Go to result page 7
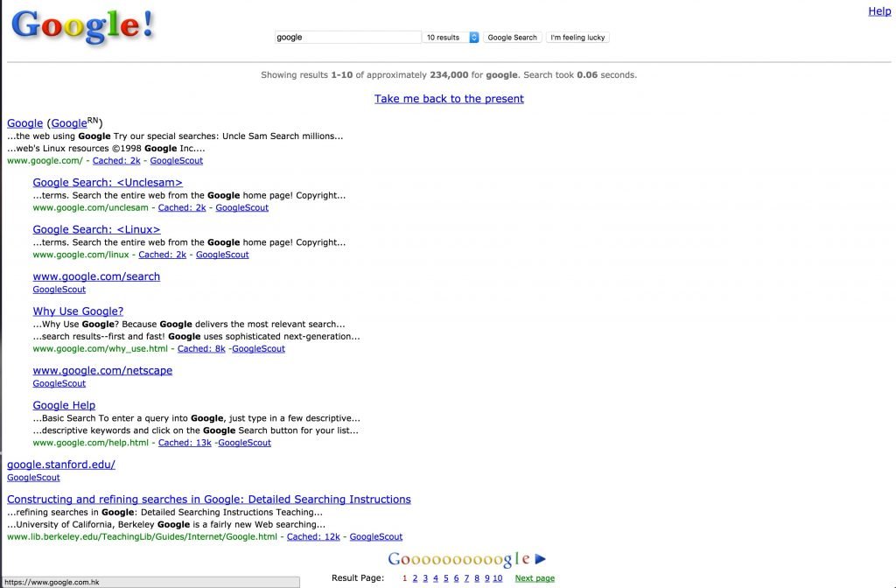The image size is (896, 588). point(466,578)
